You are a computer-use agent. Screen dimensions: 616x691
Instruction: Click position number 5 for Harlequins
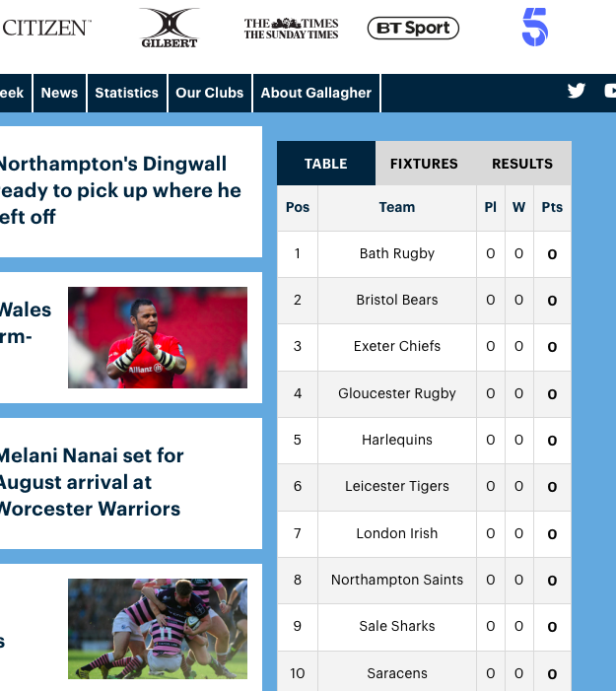point(298,441)
